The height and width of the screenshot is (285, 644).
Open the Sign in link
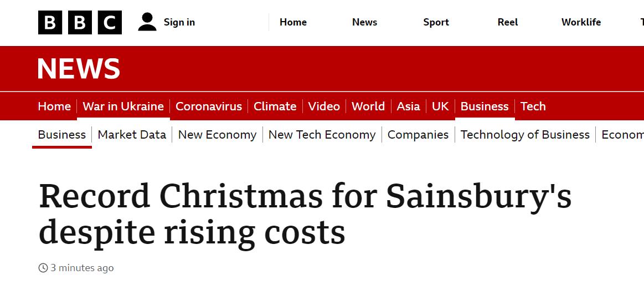(179, 22)
